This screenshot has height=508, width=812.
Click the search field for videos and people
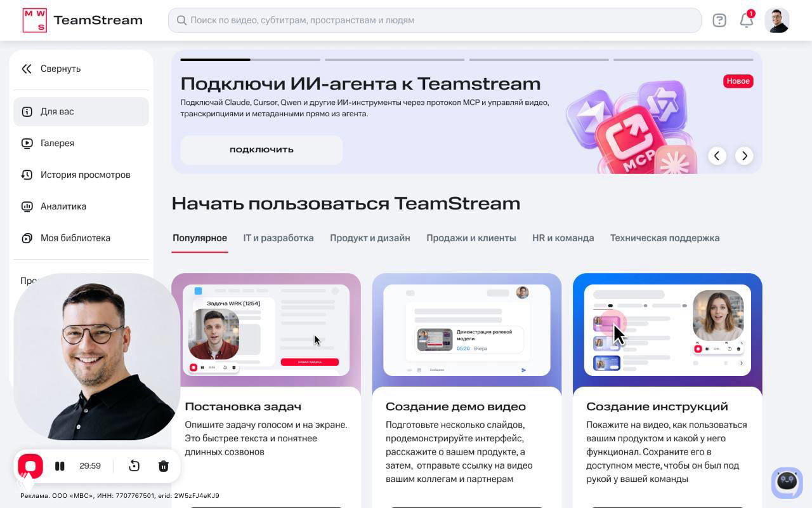coord(435,20)
